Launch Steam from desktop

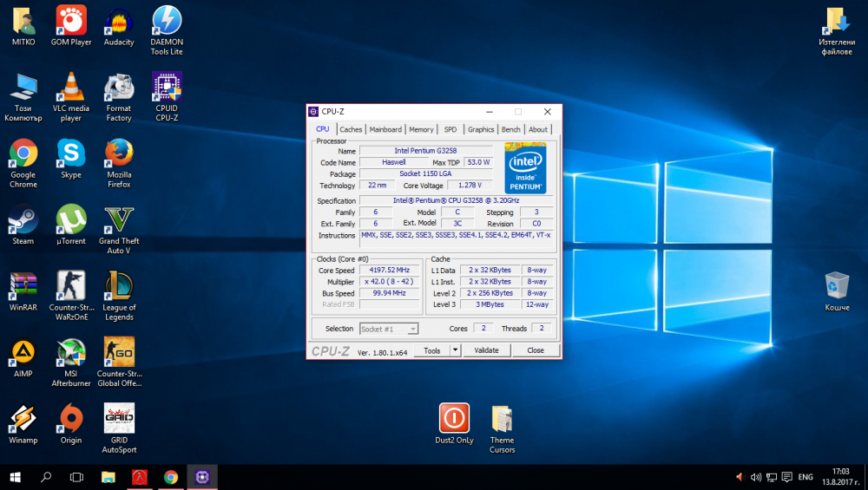(23, 225)
